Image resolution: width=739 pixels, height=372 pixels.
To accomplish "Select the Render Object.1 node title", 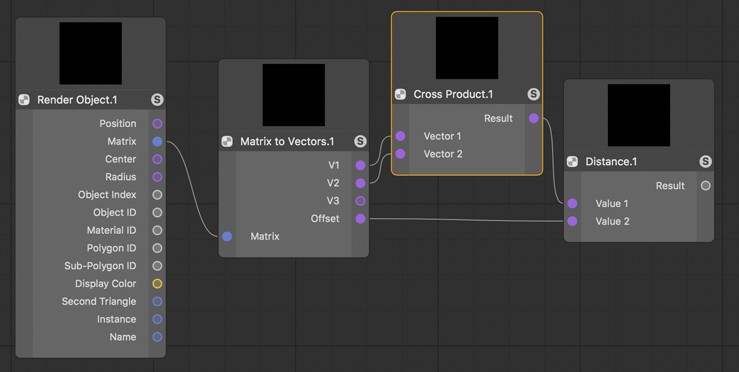I will click(77, 100).
